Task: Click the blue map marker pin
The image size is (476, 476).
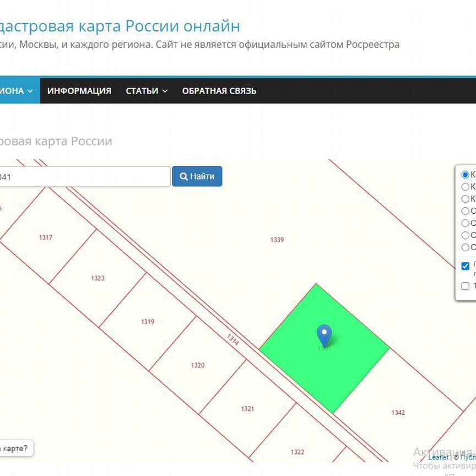Action: click(324, 334)
